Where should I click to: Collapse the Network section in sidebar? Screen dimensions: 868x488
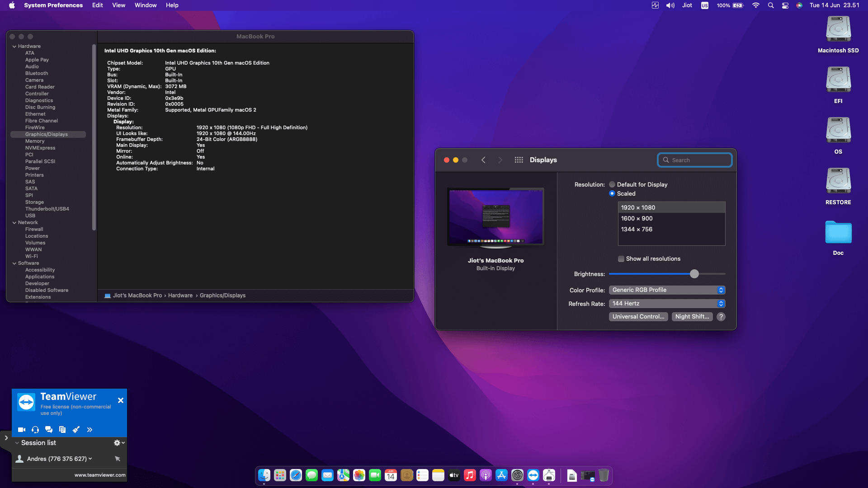(x=15, y=222)
